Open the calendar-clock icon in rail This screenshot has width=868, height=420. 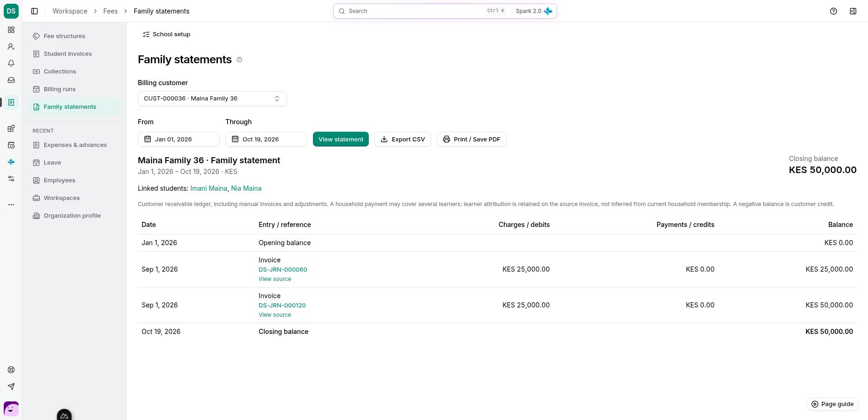tap(11, 145)
